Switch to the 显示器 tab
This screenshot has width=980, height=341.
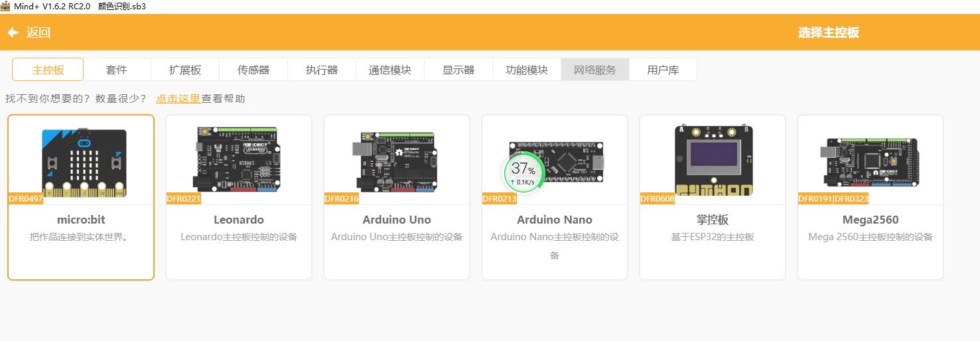click(458, 70)
